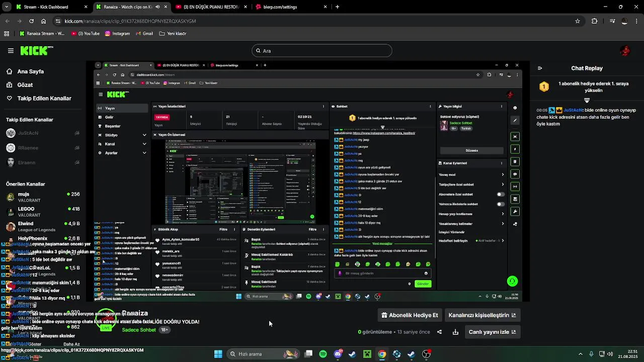
Task: Switch to the blerp.com/settings tab
Action: [x=291, y=7]
